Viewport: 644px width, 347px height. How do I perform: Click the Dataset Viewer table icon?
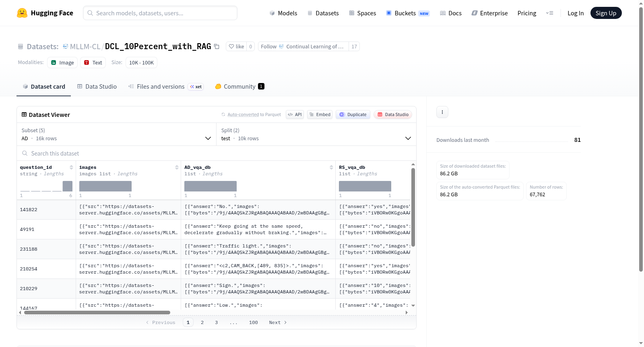(24, 114)
